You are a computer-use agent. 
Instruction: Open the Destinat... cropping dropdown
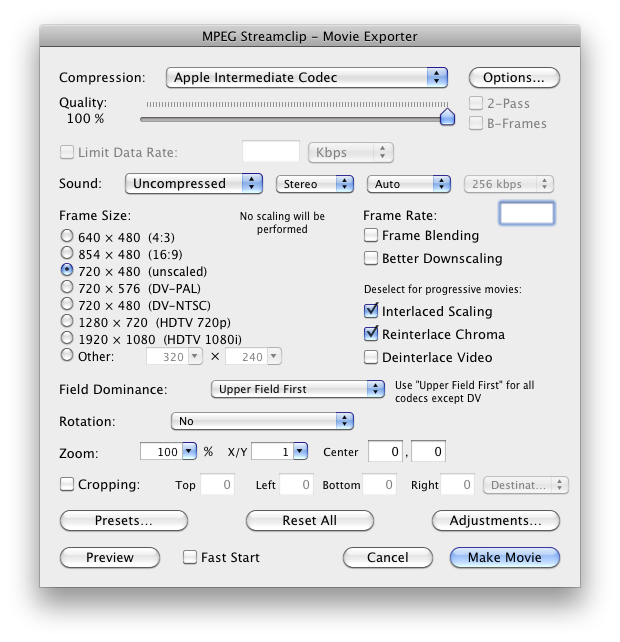pos(526,485)
